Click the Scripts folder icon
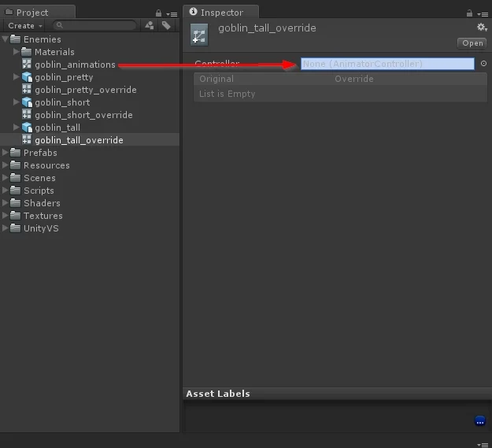Screen dimensions: 492x448 click(x=15, y=190)
